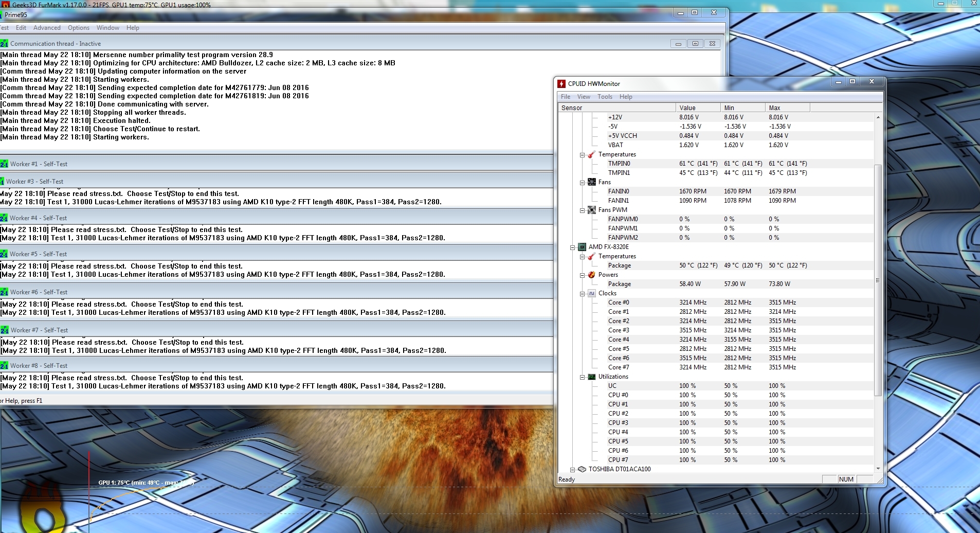Click the HWMonitor scrollbar down arrow
This screenshot has height=533, width=980.
point(878,469)
